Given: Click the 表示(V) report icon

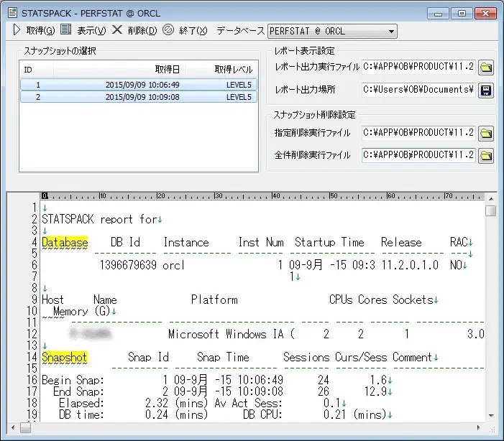Looking at the screenshot, I should (x=66, y=30).
